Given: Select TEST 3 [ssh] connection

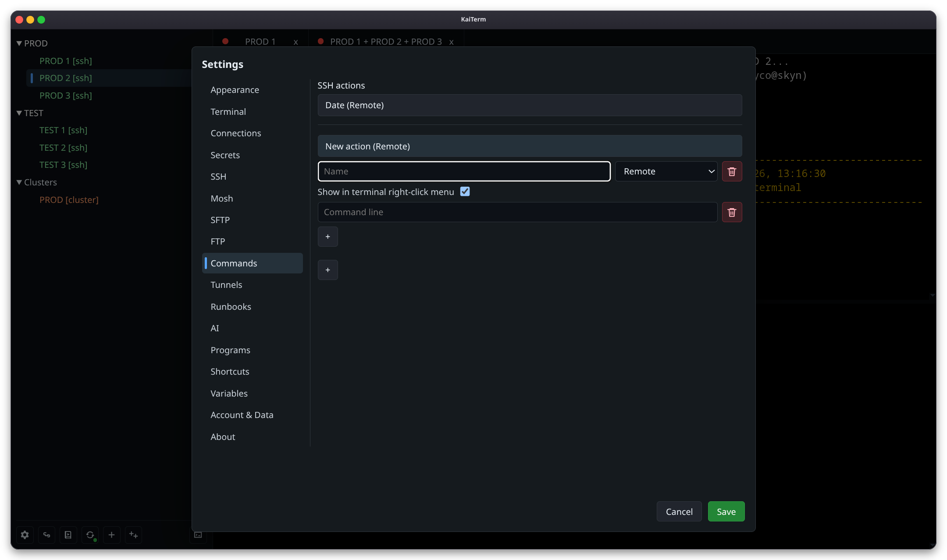Looking at the screenshot, I should 64,165.
